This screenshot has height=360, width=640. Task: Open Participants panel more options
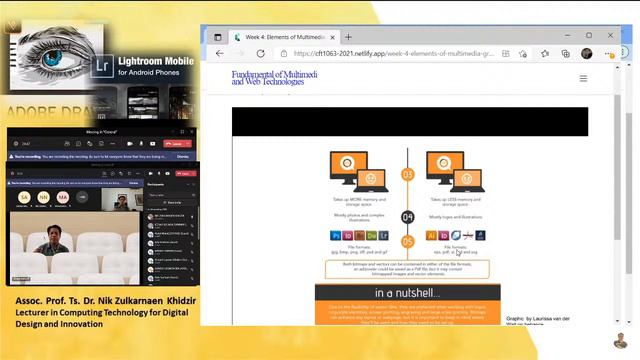188,184
